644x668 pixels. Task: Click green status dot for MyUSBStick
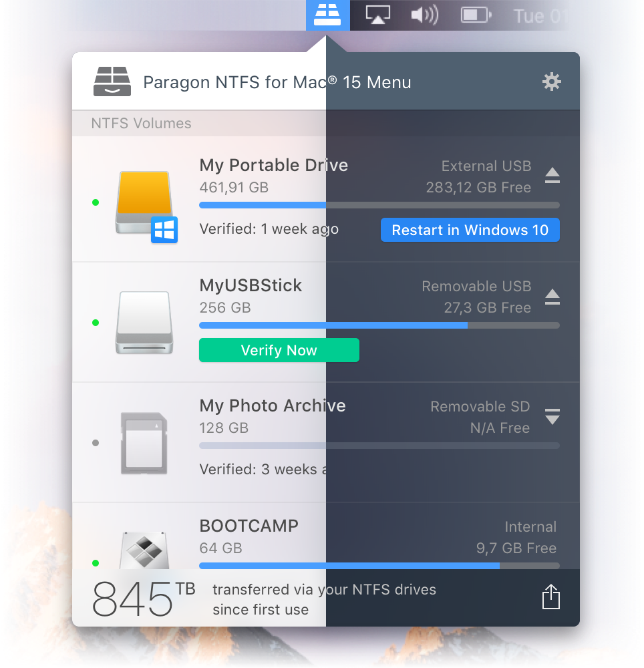96,323
